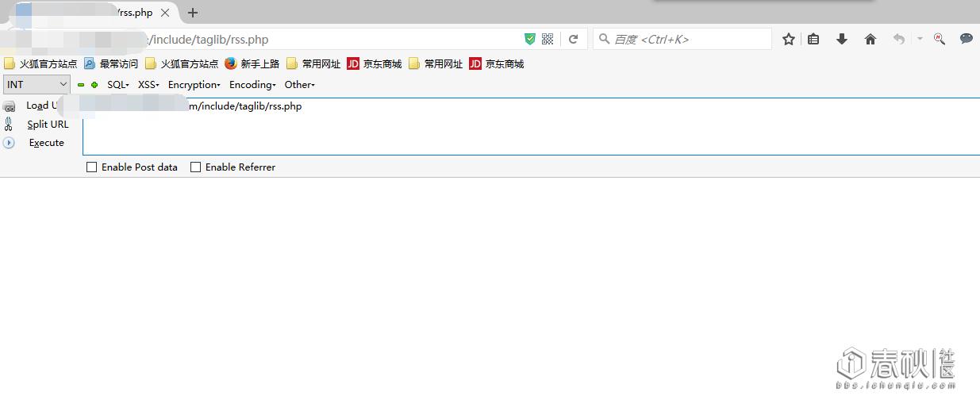Click the Execute play icon
Viewport: 980px width, 411px height.
coord(9,143)
